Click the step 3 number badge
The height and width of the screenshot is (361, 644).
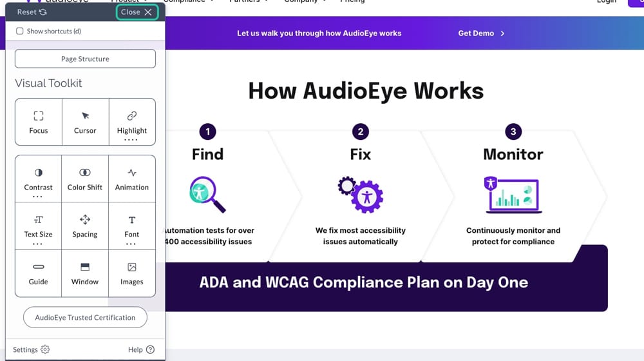pyautogui.click(x=513, y=132)
